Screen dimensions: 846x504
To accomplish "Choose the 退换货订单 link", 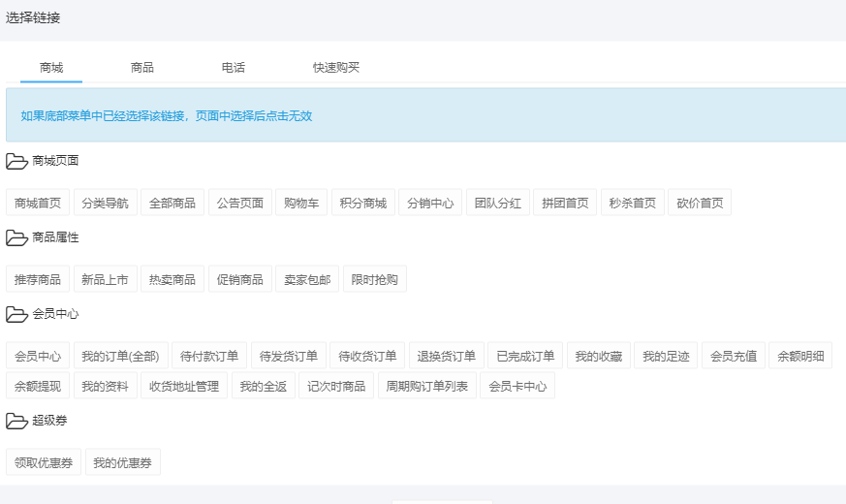I will (x=447, y=356).
